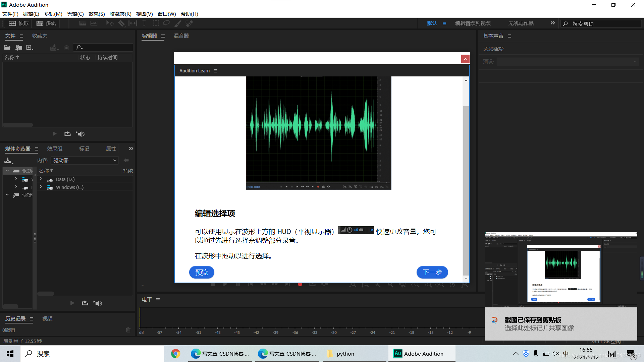Screen dimensions: 644x362
Task: Switch to the 混音器 tab
Action: (181, 36)
